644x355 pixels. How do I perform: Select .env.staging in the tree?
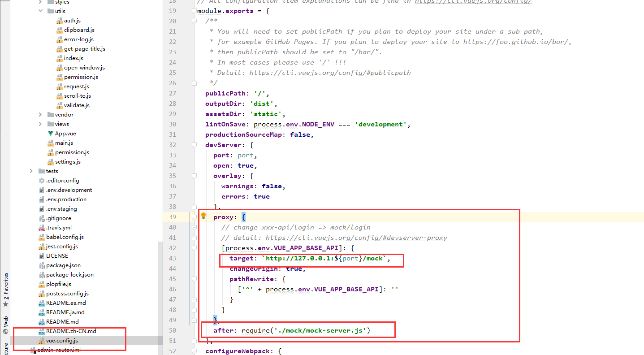(x=61, y=209)
